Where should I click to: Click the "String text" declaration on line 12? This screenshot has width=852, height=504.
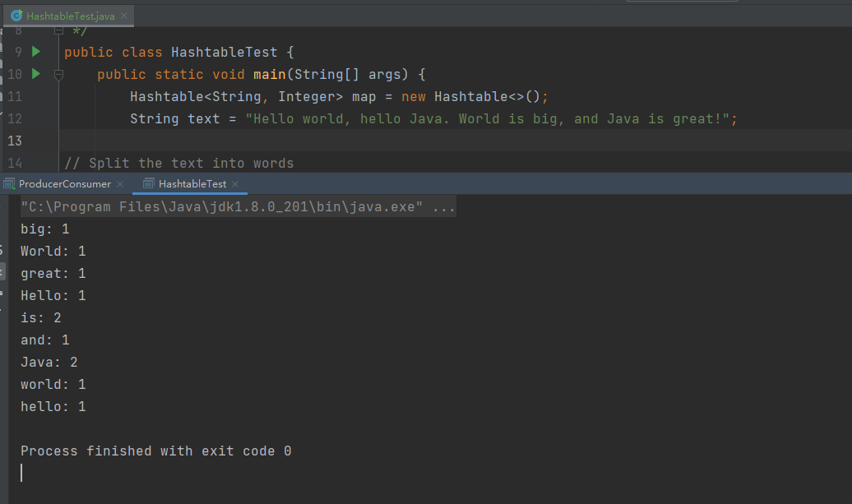175,119
